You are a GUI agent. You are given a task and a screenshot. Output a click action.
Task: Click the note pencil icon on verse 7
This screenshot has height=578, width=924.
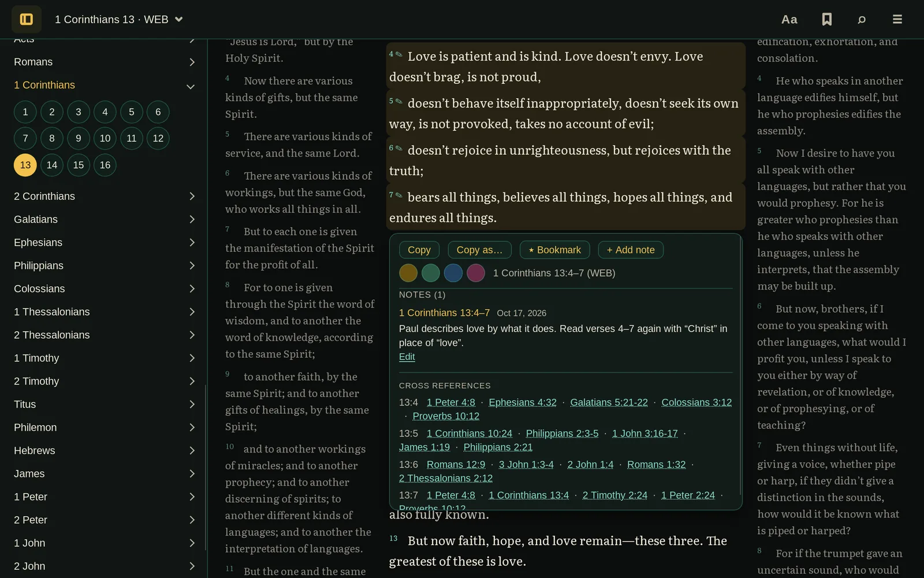pos(399,195)
